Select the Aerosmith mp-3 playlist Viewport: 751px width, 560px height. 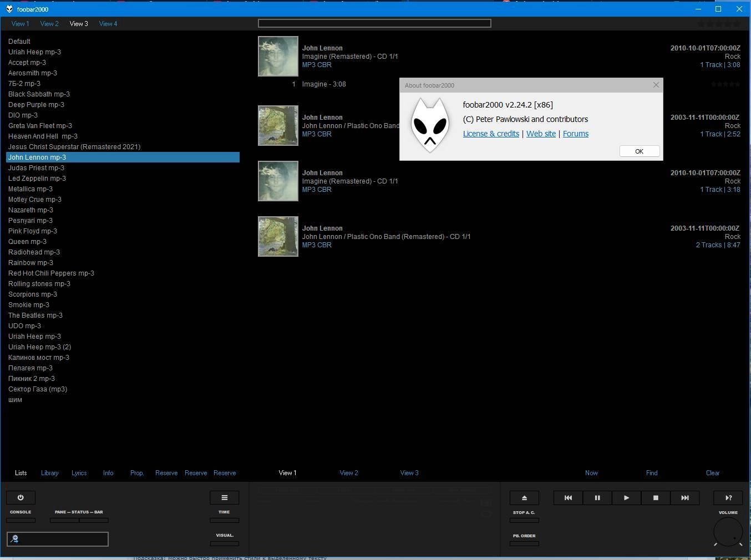(x=123, y=73)
